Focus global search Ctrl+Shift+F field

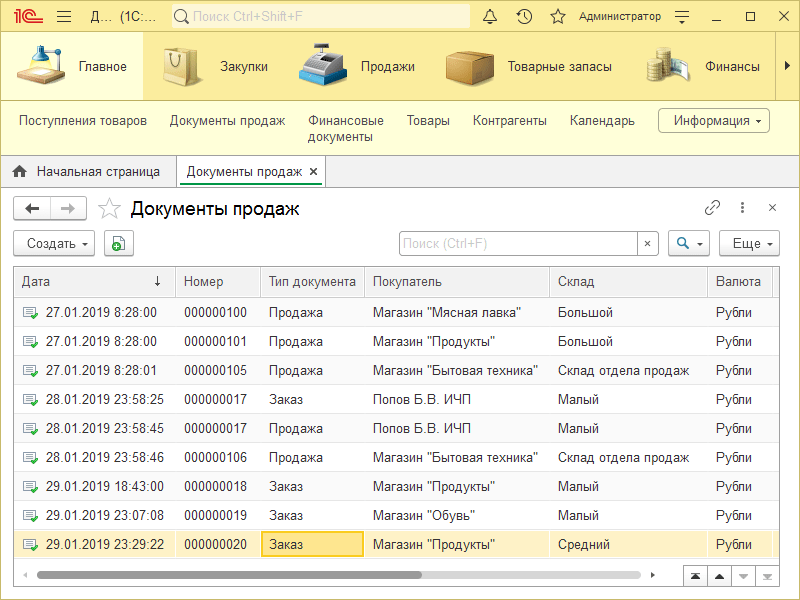click(x=321, y=17)
